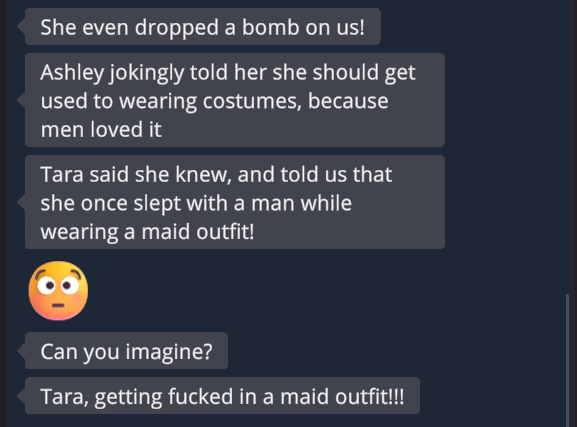Select the "She even dropped a bomb" message
Viewport: 577px width, 427px height.
(203, 27)
